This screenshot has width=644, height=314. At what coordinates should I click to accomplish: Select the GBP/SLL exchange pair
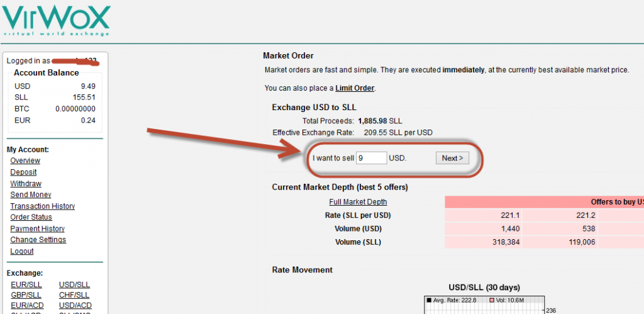click(x=26, y=295)
